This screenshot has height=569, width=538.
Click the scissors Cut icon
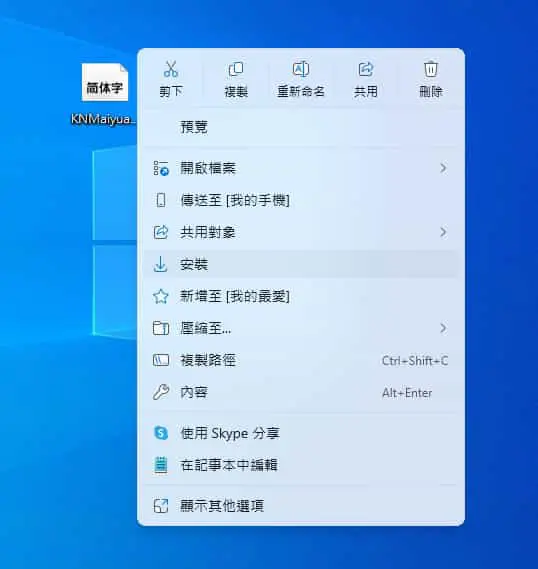tap(171, 69)
